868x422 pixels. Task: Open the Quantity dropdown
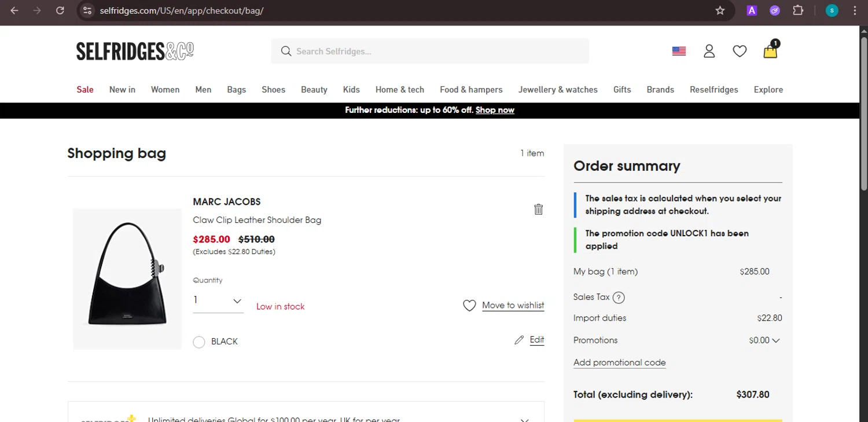click(x=218, y=300)
